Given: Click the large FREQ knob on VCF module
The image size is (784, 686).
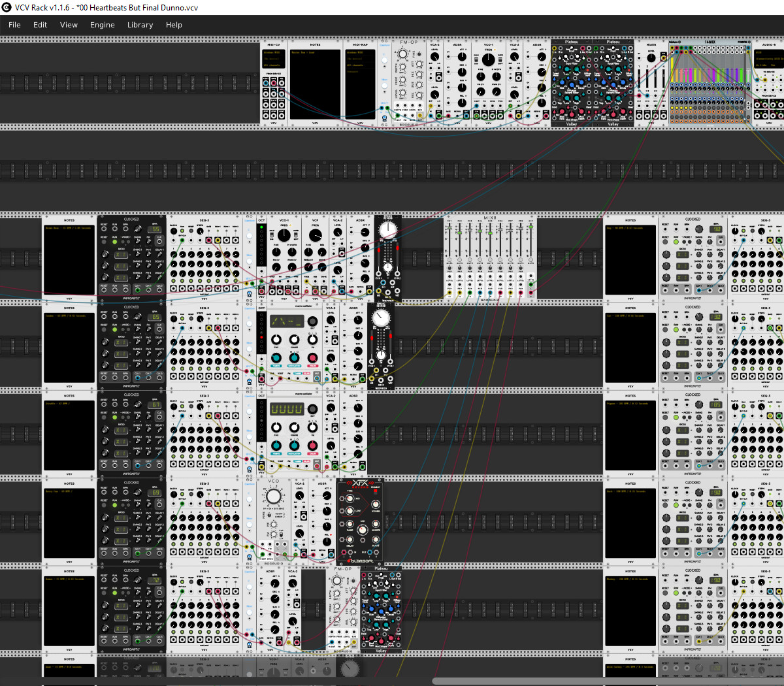Looking at the screenshot, I should tap(316, 235).
